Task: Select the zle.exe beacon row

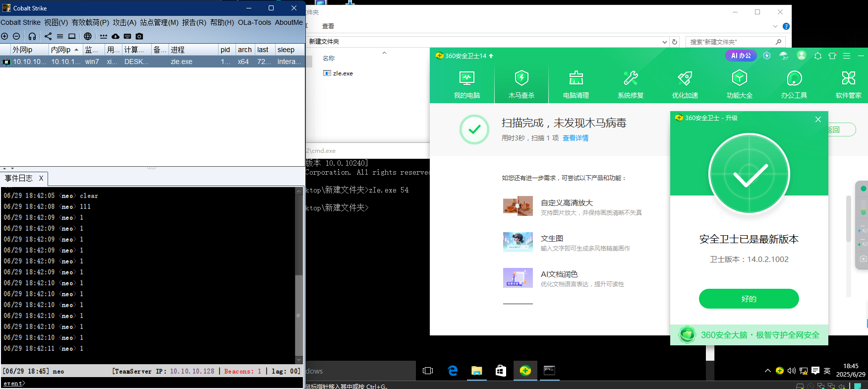Action: tap(149, 62)
